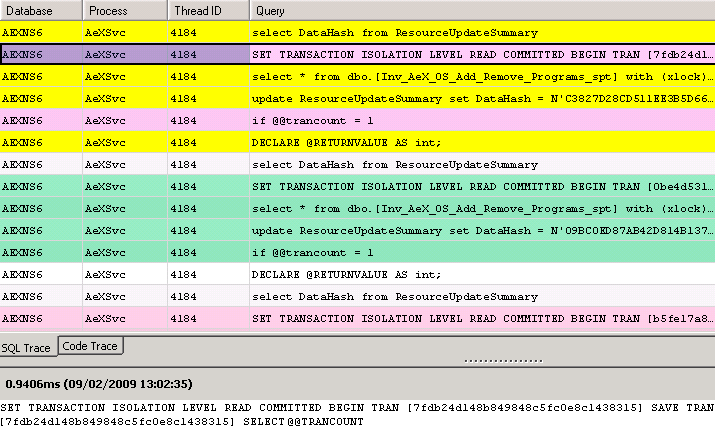Select update query with DataHash N'09BC0ED8
The width and height of the screenshot is (715, 430).
click(480, 230)
